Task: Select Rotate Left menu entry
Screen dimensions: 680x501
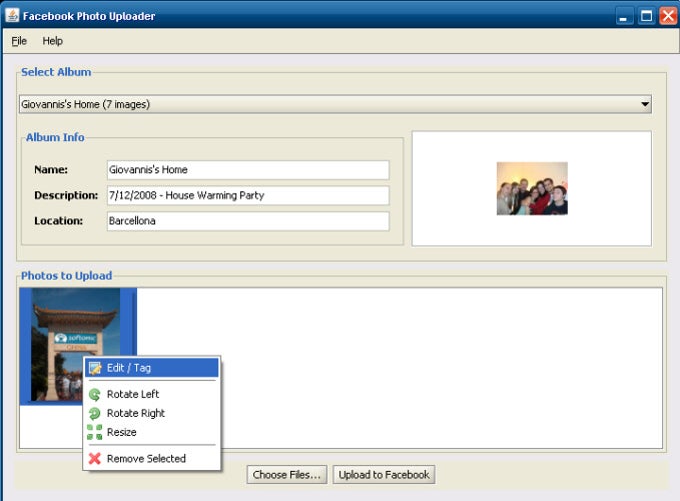Action: [x=151, y=394]
